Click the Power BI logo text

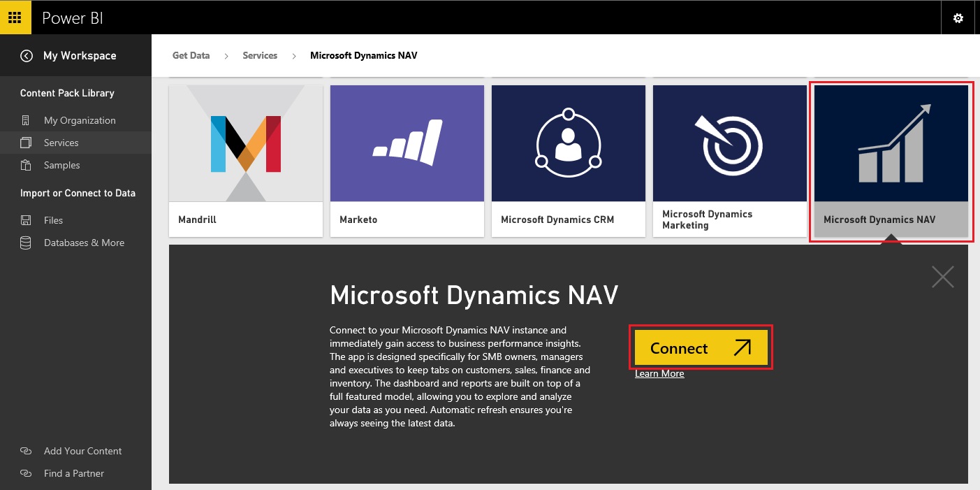pos(73,17)
